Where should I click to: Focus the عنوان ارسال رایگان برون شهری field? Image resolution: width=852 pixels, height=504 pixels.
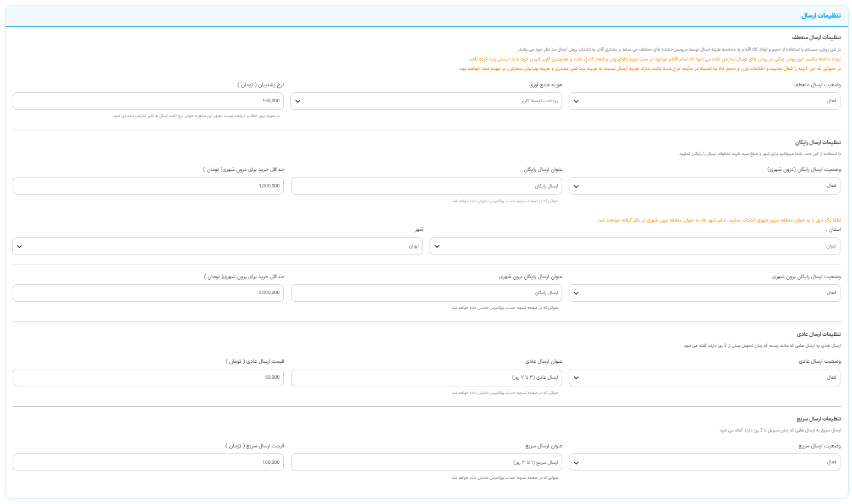tap(426, 293)
